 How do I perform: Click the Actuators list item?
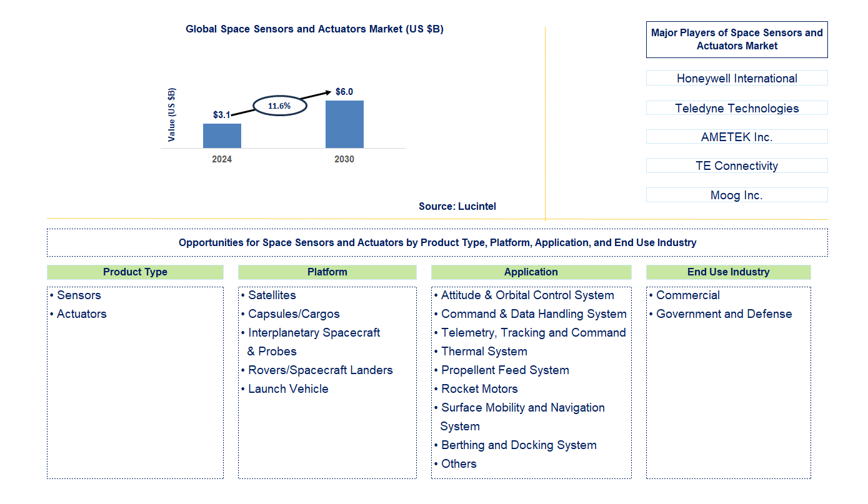pyautogui.click(x=78, y=314)
